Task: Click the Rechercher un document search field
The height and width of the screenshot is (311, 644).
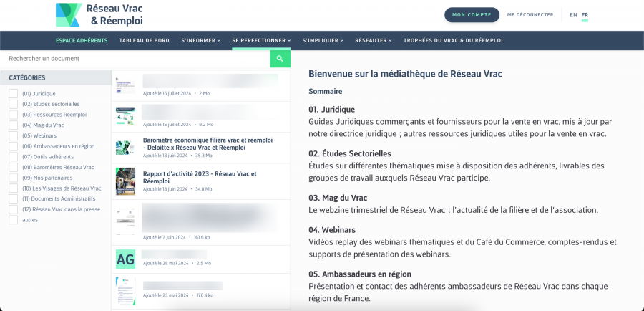Action: (135, 59)
